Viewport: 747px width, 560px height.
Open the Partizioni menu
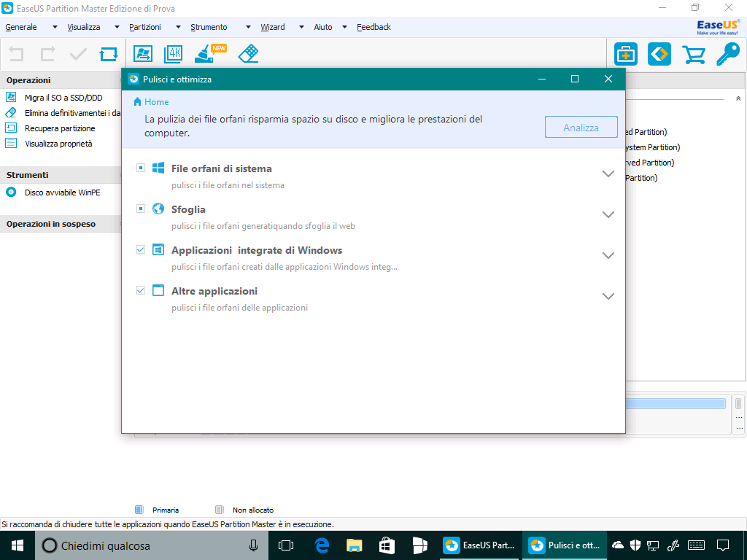point(145,27)
